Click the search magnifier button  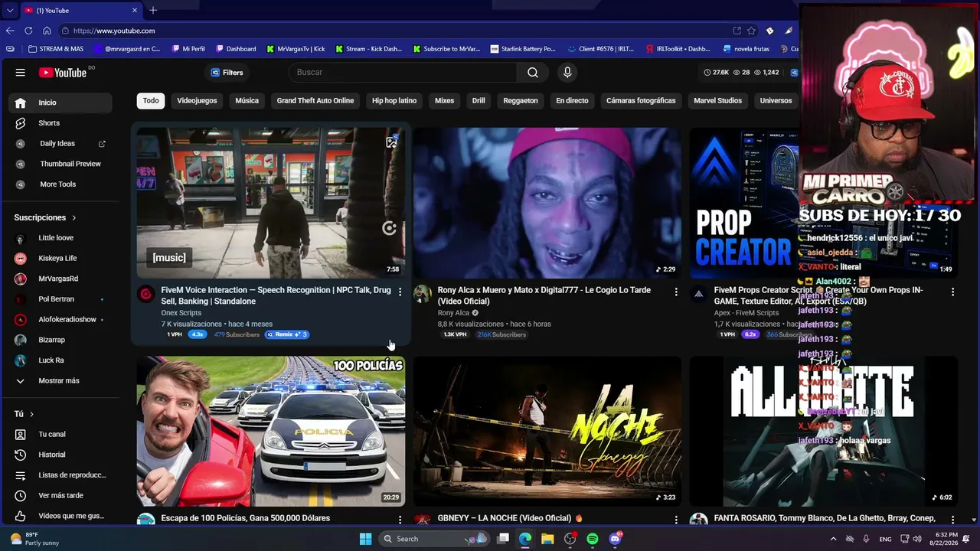533,73
